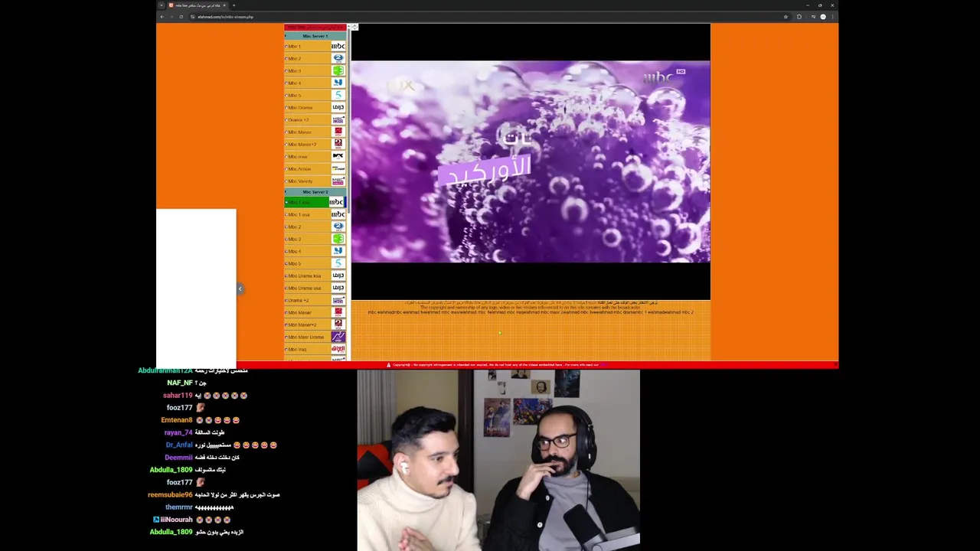Click the Mbc 1 logo under Server 1
980x551 pixels.
338,46
